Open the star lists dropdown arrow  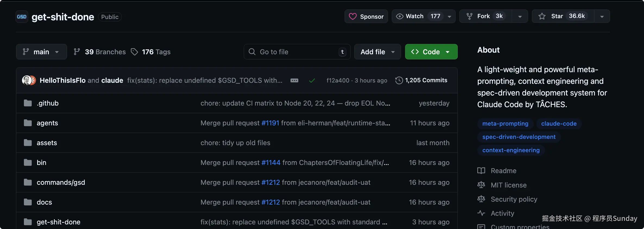[602, 17]
